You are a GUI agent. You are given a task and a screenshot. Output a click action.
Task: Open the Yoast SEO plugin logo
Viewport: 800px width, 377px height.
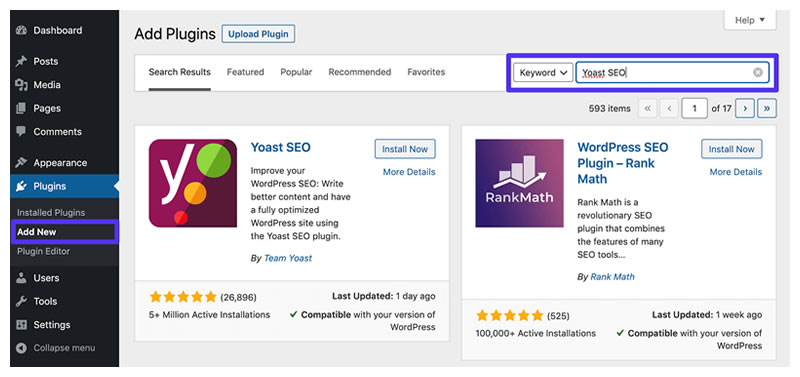(193, 183)
